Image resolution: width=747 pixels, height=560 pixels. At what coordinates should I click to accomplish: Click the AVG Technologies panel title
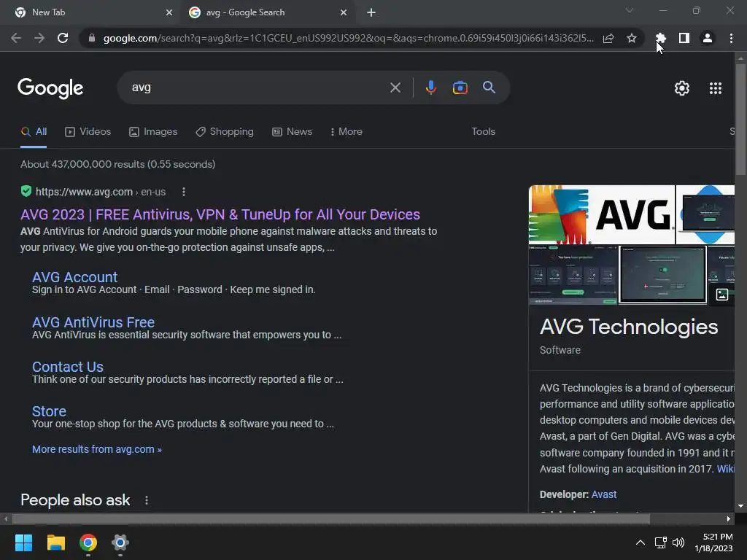pos(629,327)
